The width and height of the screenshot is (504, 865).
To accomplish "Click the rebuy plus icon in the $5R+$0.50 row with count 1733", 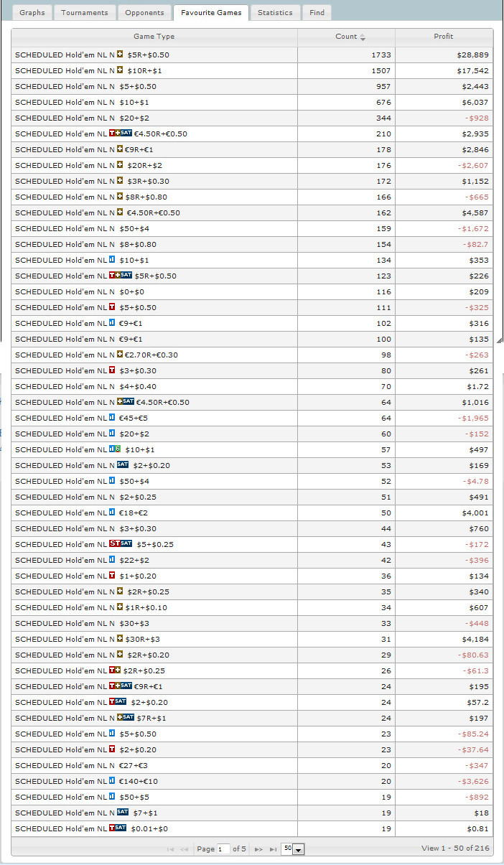I will 120,55.
